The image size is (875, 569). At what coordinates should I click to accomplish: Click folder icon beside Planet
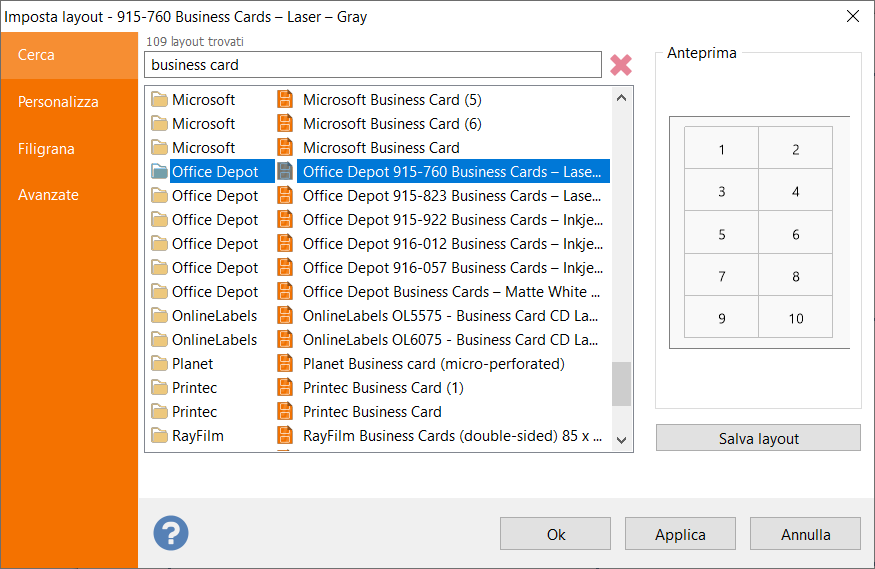[160, 364]
